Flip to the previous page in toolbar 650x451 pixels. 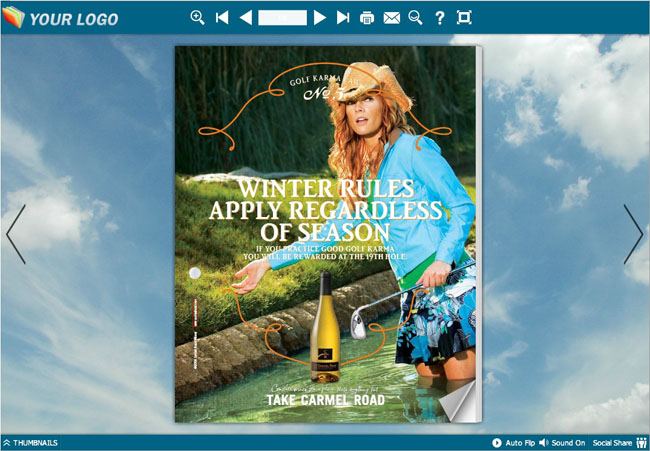pyautogui.click(x=246, y=18)
